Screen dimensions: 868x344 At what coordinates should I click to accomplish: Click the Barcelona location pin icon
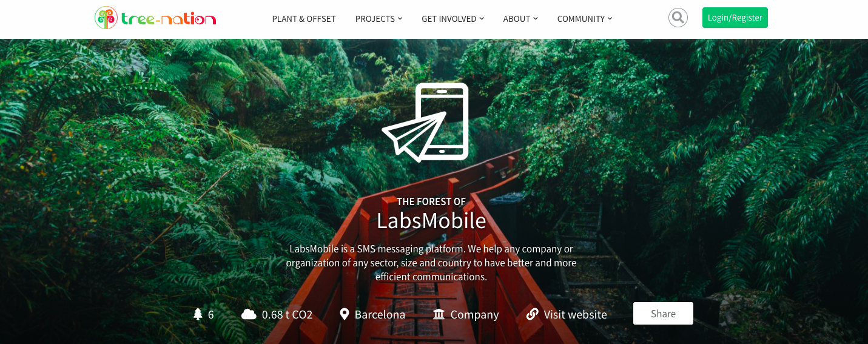click(x=345, y=314)
